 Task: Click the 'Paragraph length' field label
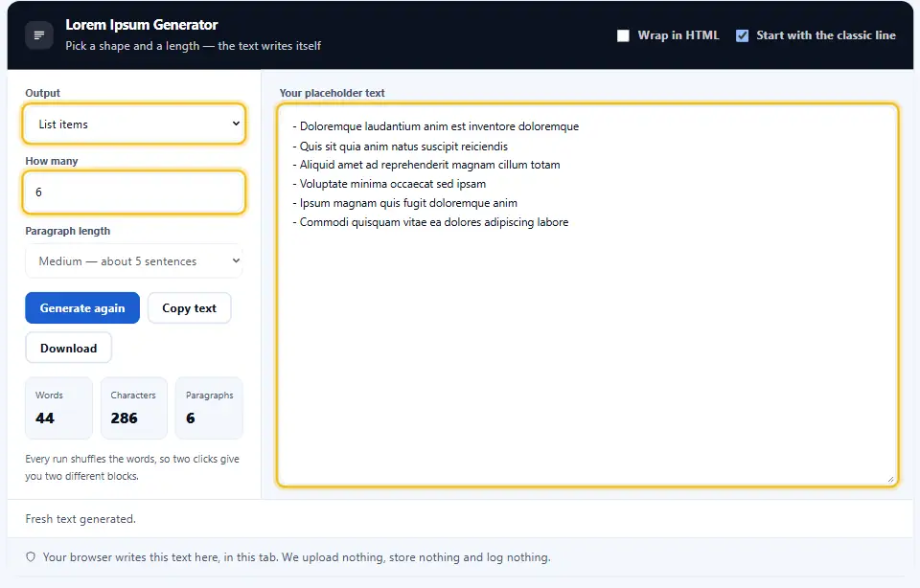pyautogui.click(x=67, y=231)
